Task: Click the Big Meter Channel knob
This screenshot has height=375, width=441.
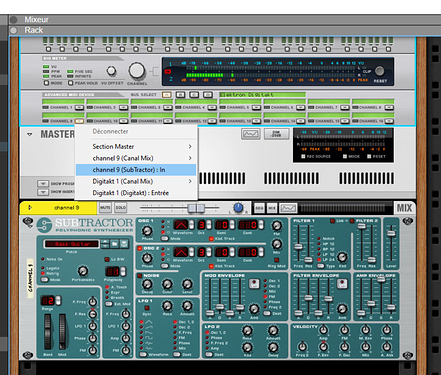Action: click(137, 70)
